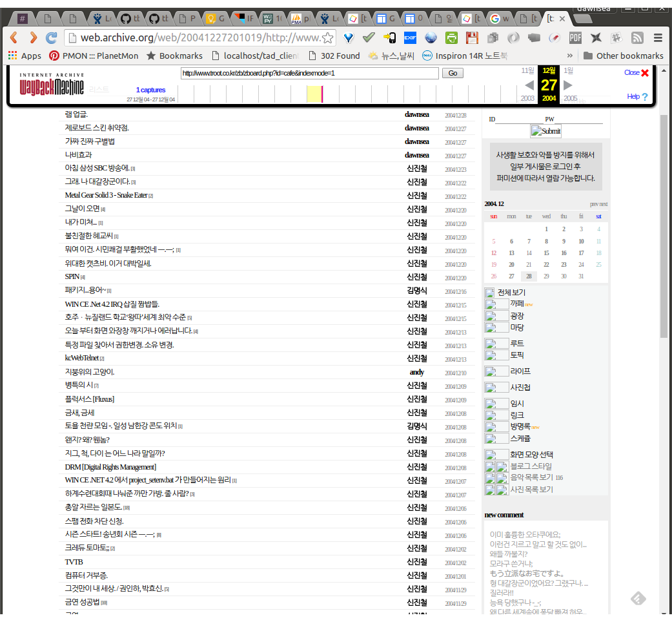Click the PW password field

click(x=578, y=119)
